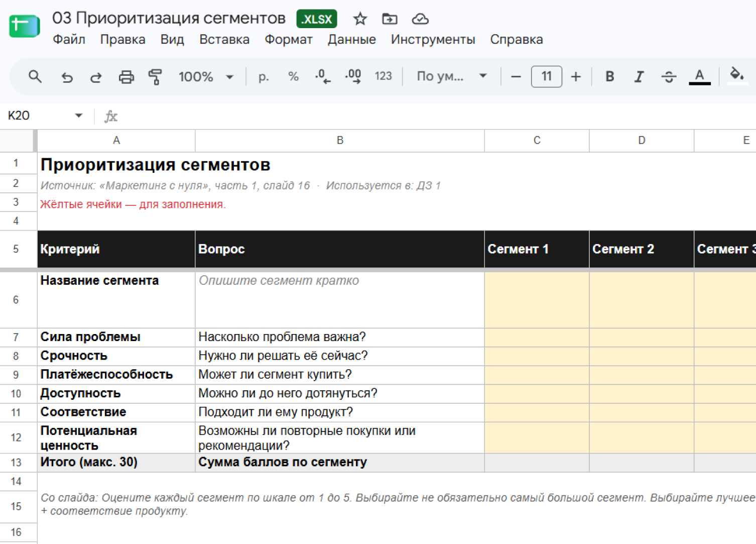Select the 'Сила проблемы' cell
Viewport: 756px width, 544px height.
click(116, 337)
